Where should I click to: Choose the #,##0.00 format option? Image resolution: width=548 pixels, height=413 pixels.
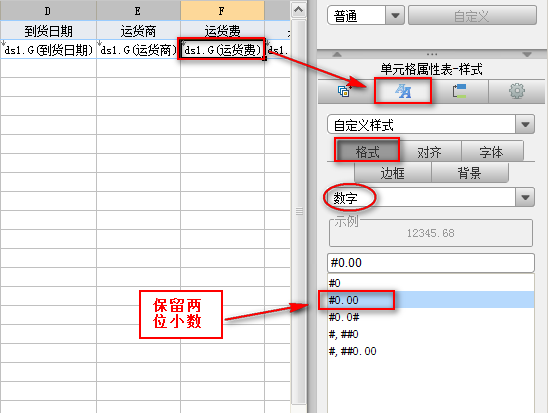coord(431,351)
